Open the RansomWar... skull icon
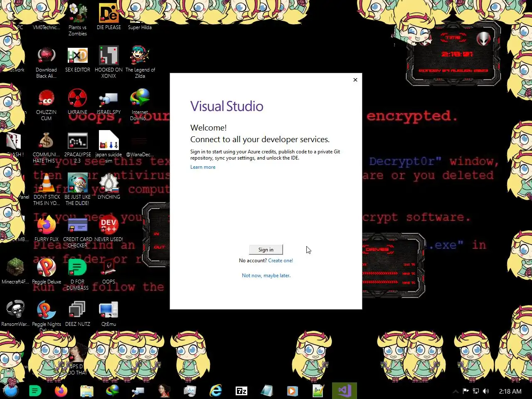532x399 pixels. 15,313
